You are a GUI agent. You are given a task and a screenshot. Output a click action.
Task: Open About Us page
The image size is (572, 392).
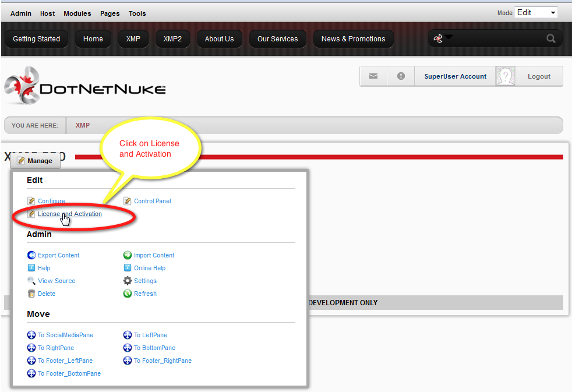pos(219,38)
